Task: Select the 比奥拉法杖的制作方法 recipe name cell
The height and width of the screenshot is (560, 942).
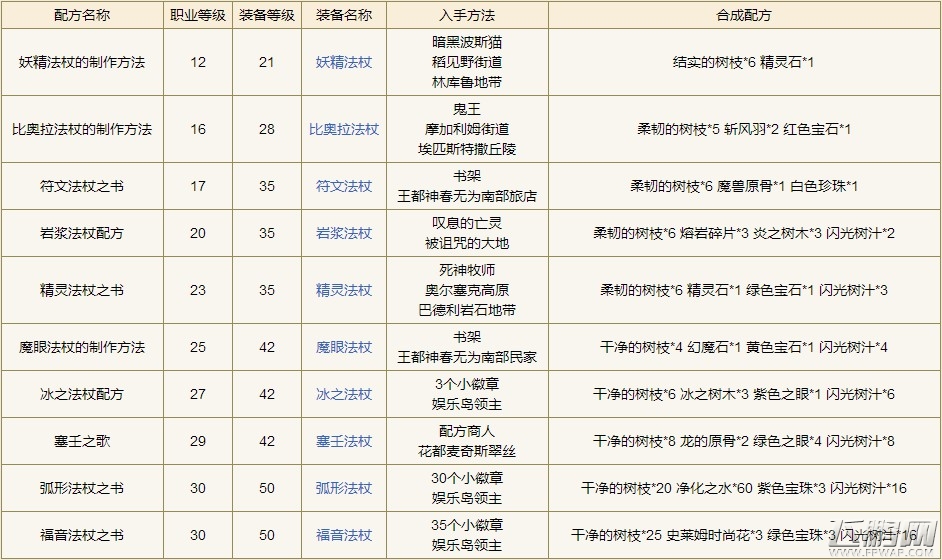Action: (82, 129)
